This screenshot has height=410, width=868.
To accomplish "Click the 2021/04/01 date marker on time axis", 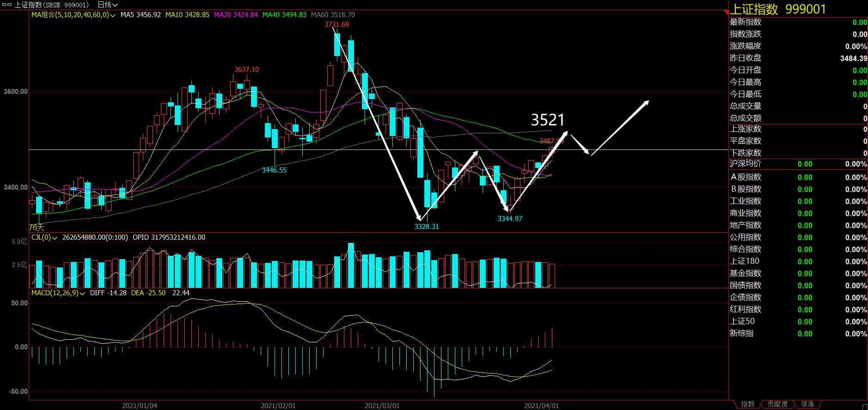I will pos(541,406).
